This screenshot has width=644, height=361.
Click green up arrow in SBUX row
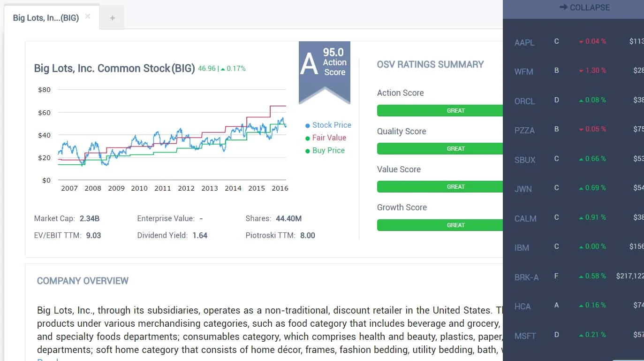coord(581,159)
